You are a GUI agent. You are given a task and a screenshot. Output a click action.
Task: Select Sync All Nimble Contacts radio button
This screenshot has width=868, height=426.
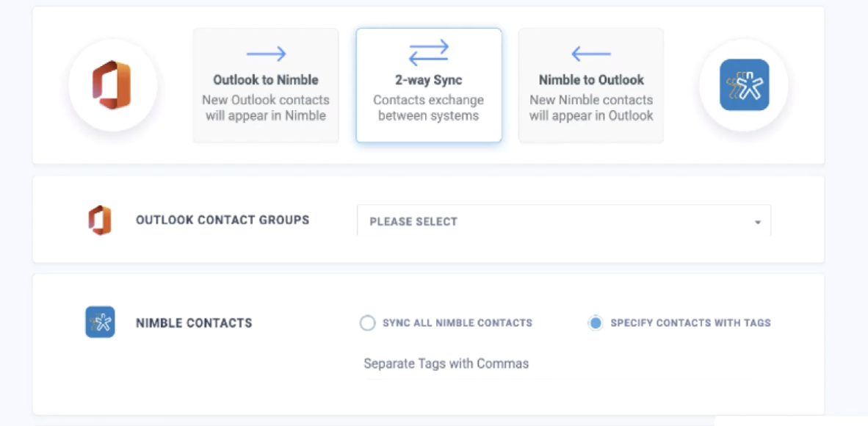[367, 323]
